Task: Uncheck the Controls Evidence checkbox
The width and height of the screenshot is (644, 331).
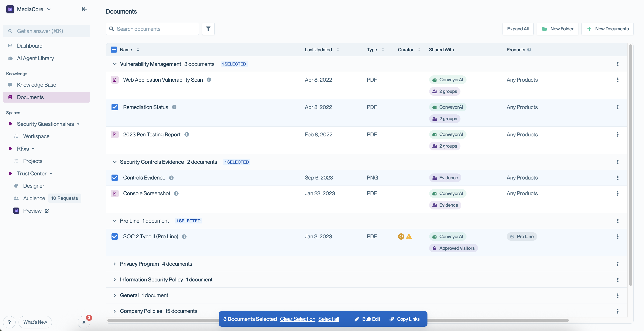Action: point(115,178)
